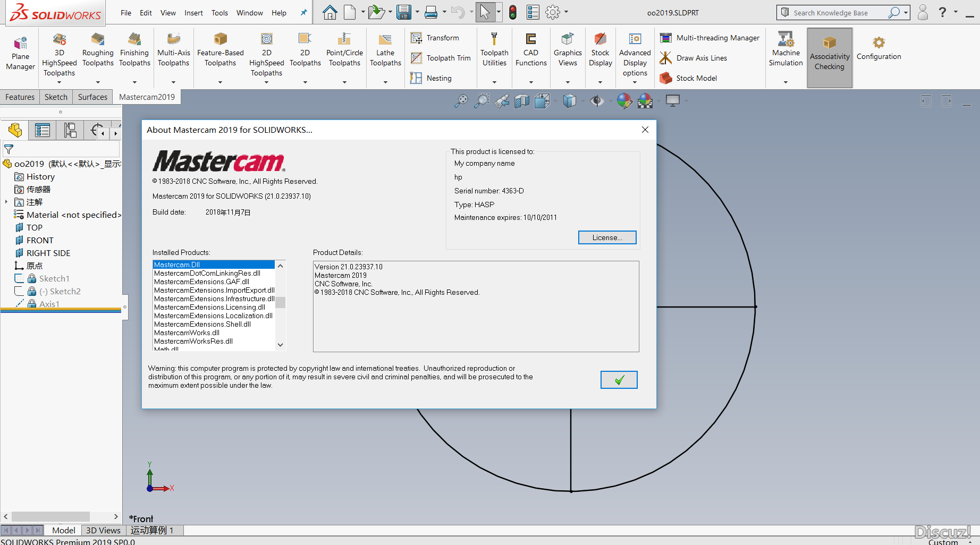The height and width of the screenshot is (545, 980).
Task: Select RIGHT SIDE plane in tree
Action: coord(48,253)
